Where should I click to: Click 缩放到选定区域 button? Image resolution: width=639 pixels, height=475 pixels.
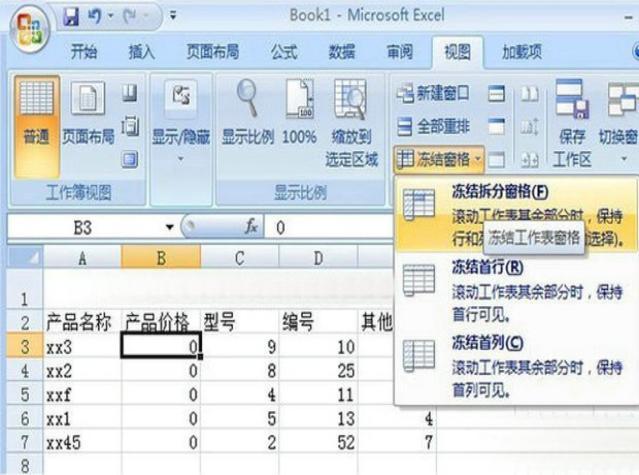(351, 124)
